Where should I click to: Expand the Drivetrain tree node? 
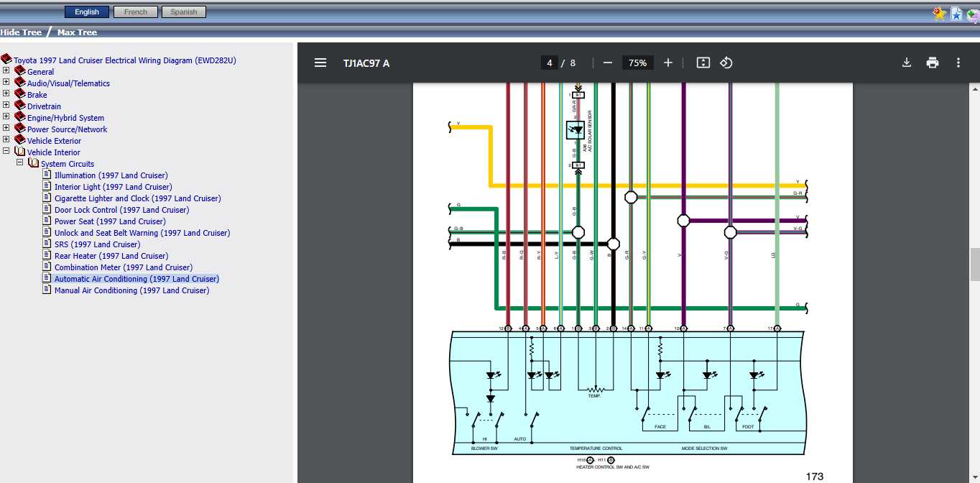[6, 105]
